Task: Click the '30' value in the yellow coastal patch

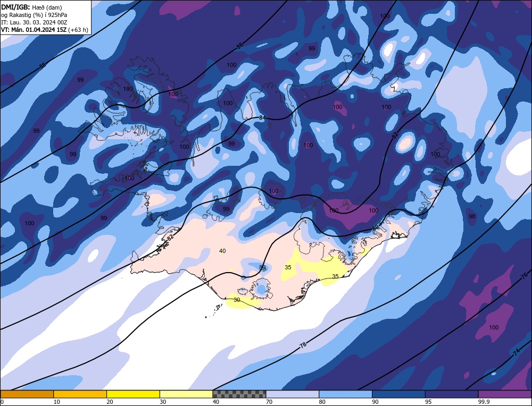Action: [x=237, y=300]
